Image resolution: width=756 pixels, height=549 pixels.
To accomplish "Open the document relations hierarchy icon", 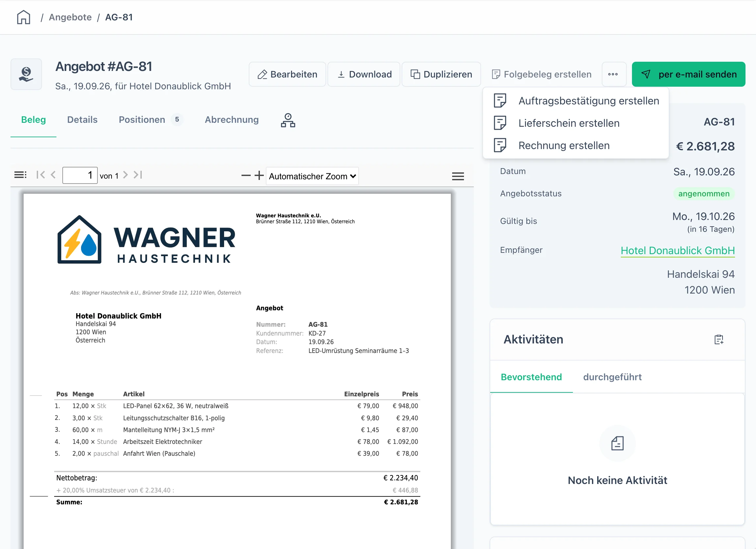I will [288, 120].
